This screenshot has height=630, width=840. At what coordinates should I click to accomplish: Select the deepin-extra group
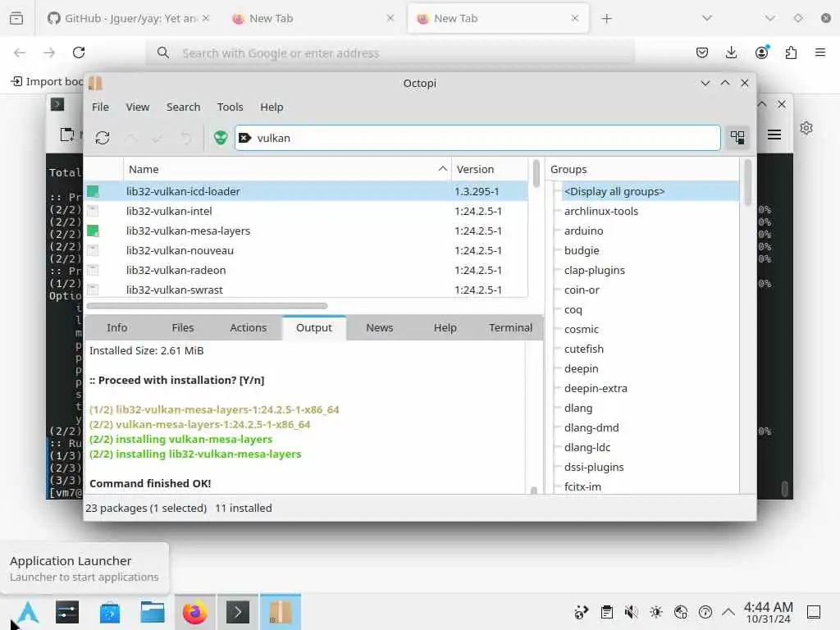coord(596,388)
